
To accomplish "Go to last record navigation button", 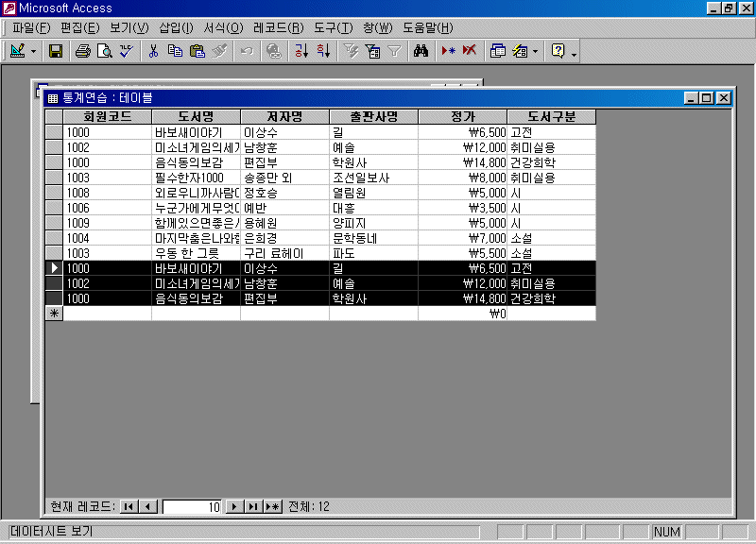I will pos(253,506).
